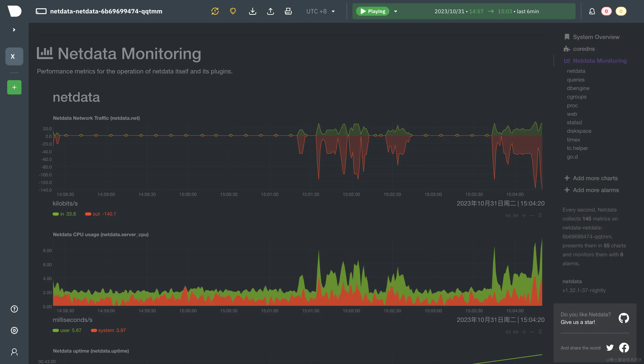
Task: Open the settings gear in sidebar
Action: [x=14, y=330]
